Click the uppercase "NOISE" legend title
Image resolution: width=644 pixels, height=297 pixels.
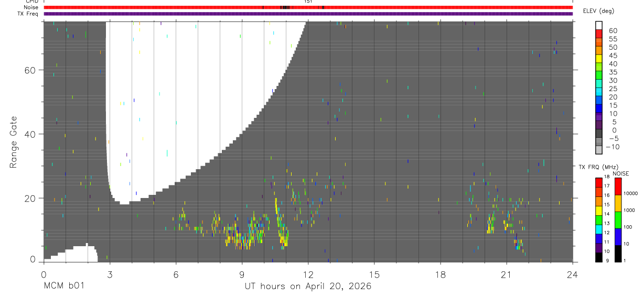point(621,173)
